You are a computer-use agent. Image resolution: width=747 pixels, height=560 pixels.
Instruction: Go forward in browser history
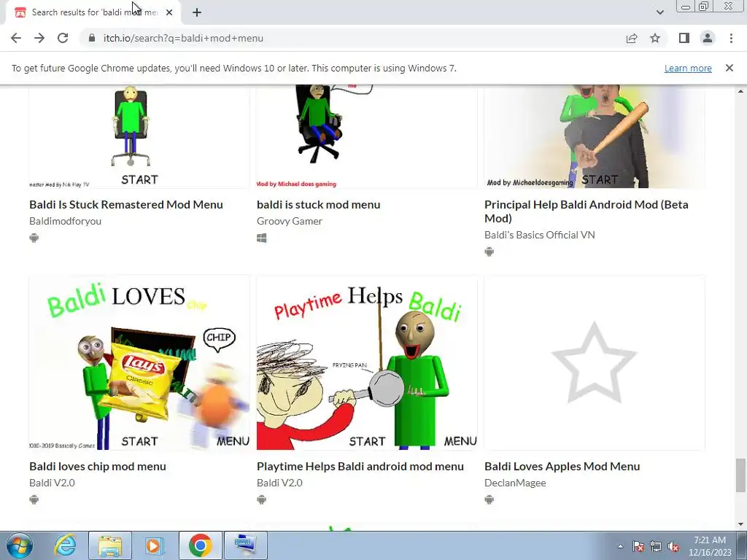39,38
